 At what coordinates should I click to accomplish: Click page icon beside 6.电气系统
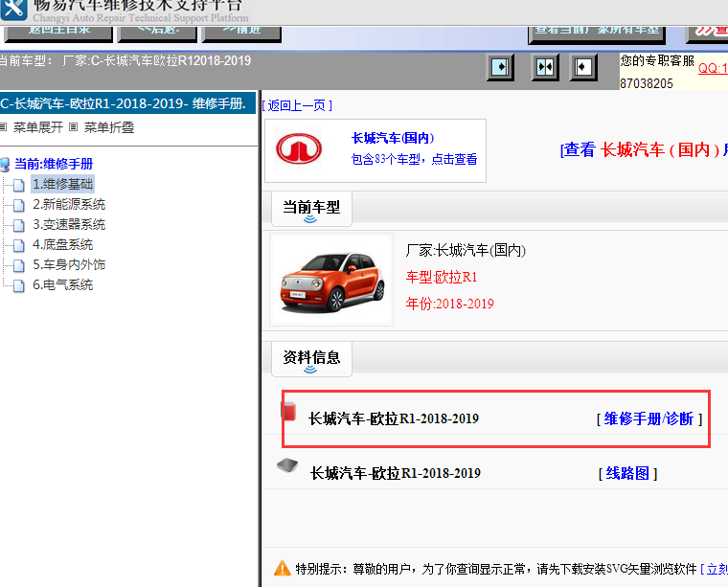(18, 286)
